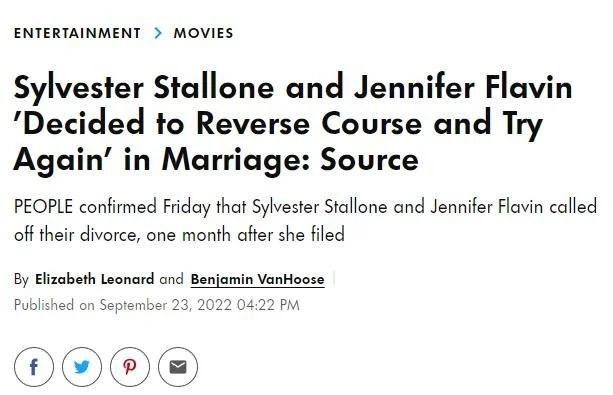
Task: Share the article via email icon
Action: click(178, 367)
